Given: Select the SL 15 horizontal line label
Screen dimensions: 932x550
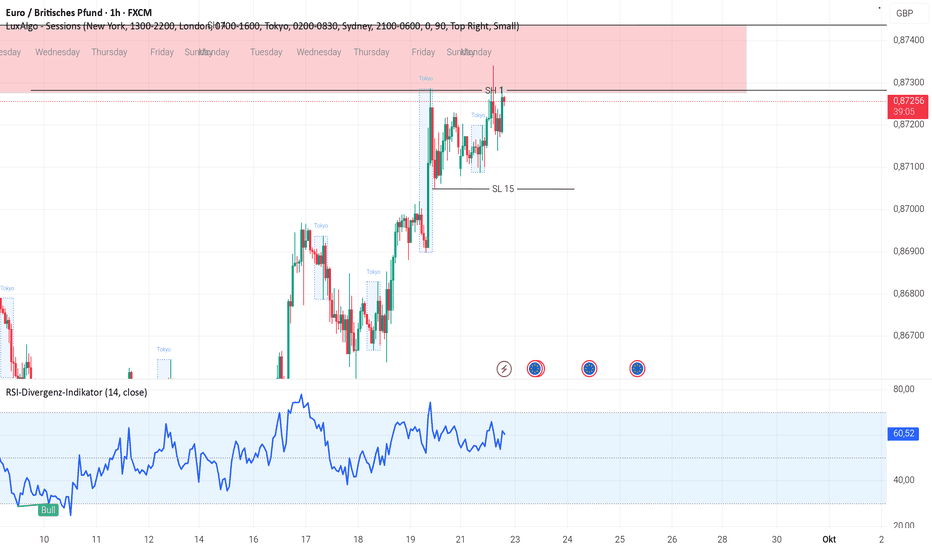Looking at the screenshot, I should coord(503,189).
